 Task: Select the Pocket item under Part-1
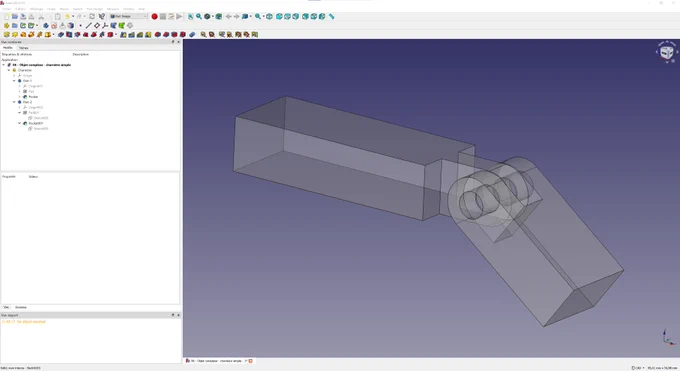point(33,97)
